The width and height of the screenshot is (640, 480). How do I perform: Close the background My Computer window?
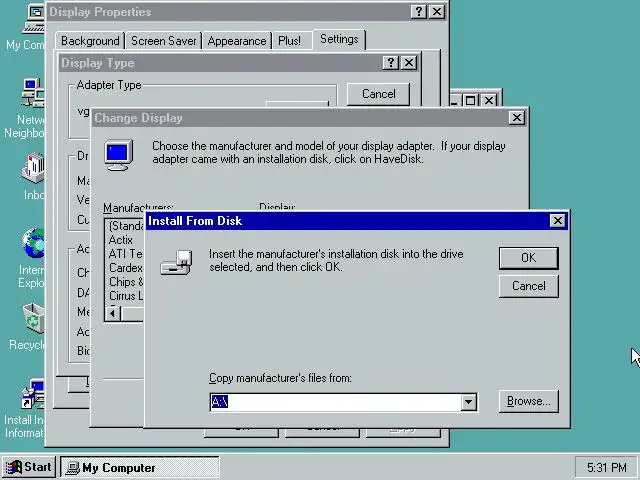489,100
